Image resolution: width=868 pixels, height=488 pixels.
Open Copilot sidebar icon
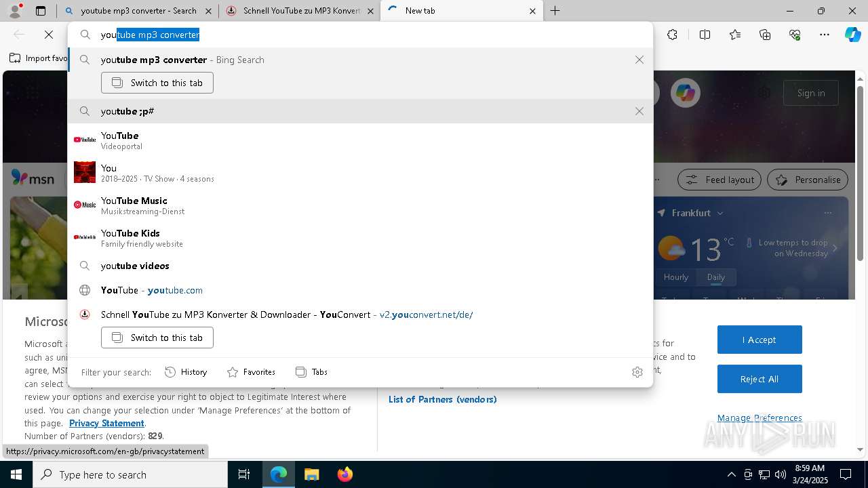(x=853, y=35)
